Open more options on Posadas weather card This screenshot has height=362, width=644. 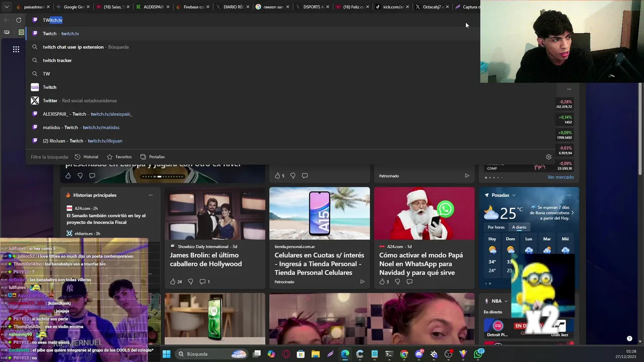(569, 195)
